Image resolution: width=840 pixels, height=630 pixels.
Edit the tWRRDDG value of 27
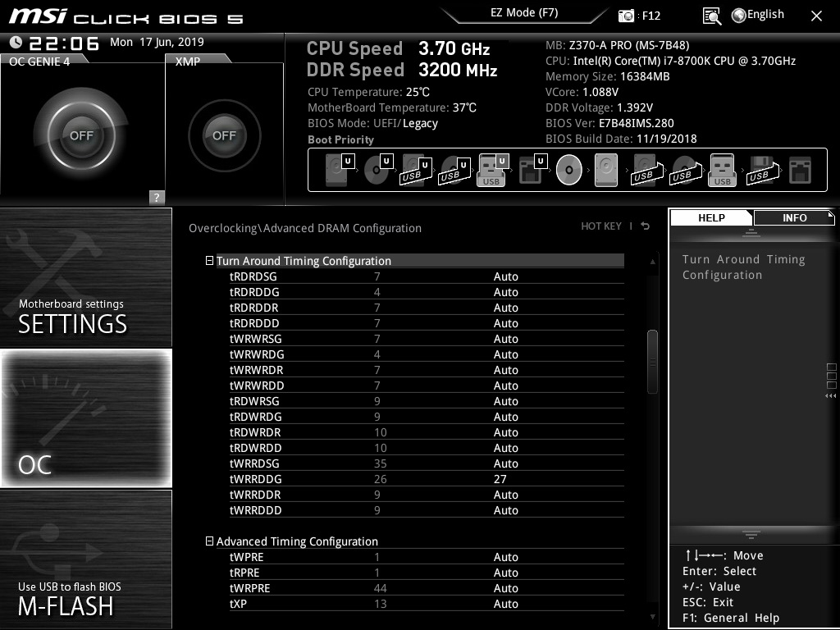point(500,479)
